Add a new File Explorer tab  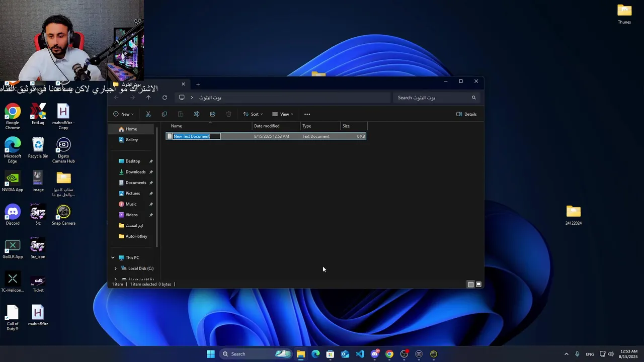click(198, 84)
